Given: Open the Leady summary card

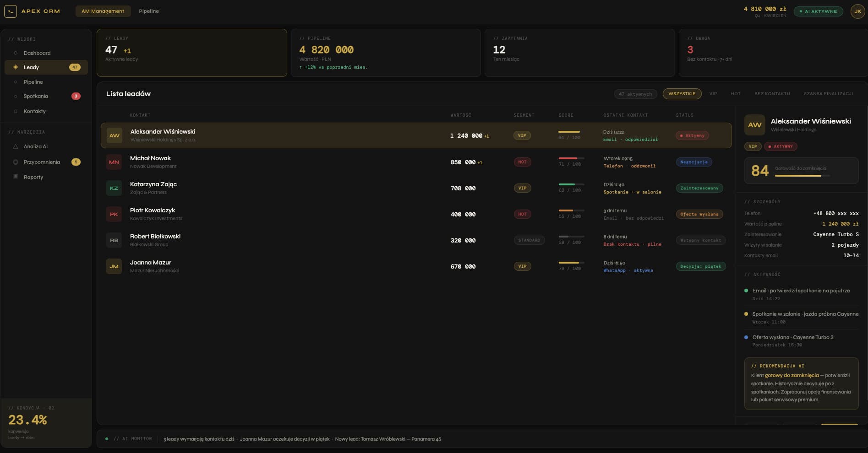Looking at the screenshot, I should [x=192, y=53].
